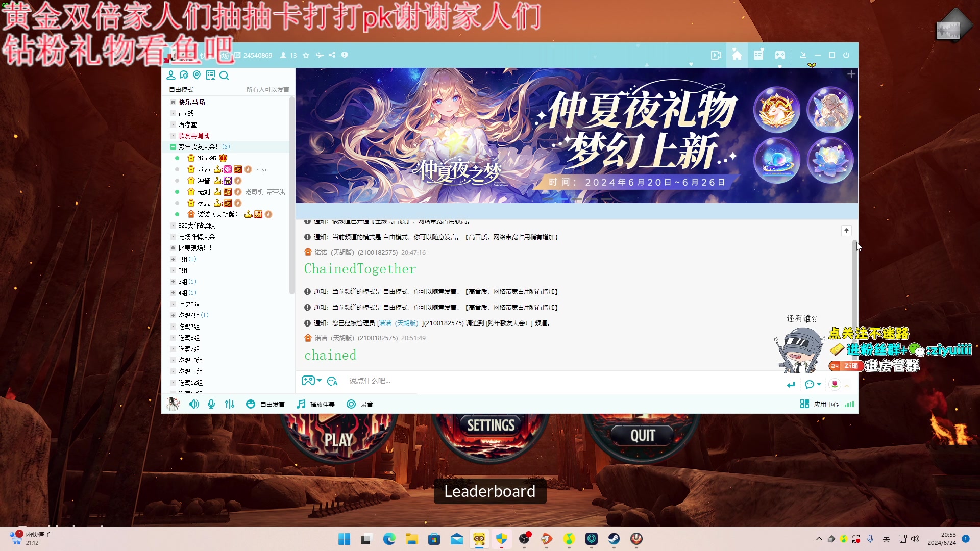Viewport: 980px width, 551px height.
Task: Click the chat history headset icon
Action: pyautogui.click(x=184, y=76)
